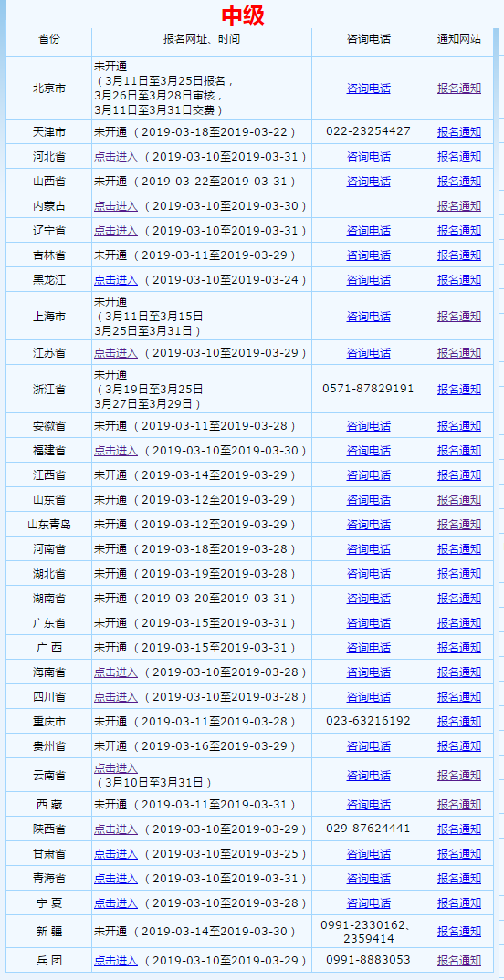This screenshot has height=980, width=504.
Task: Open 咨询电话 link for 山东青岛
Action: click(x=368, y=525)
